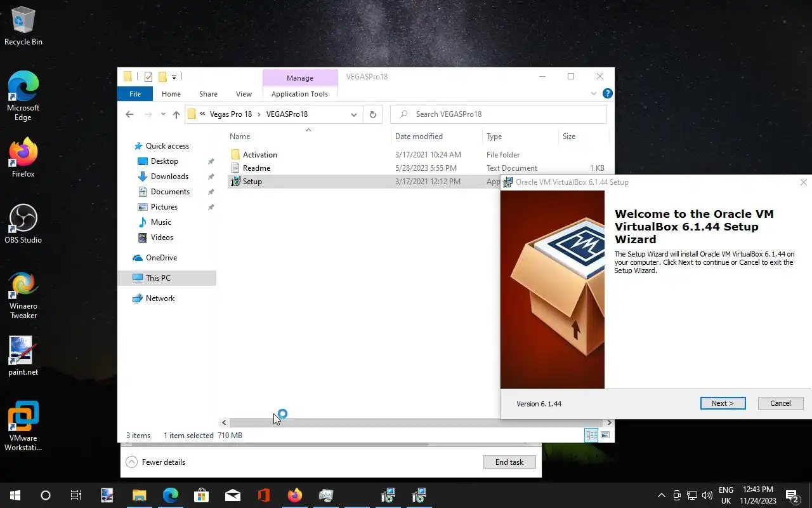Open the File tab in Explorer
The height and width of the screenshot is (508, 812).
click(135, 94)
